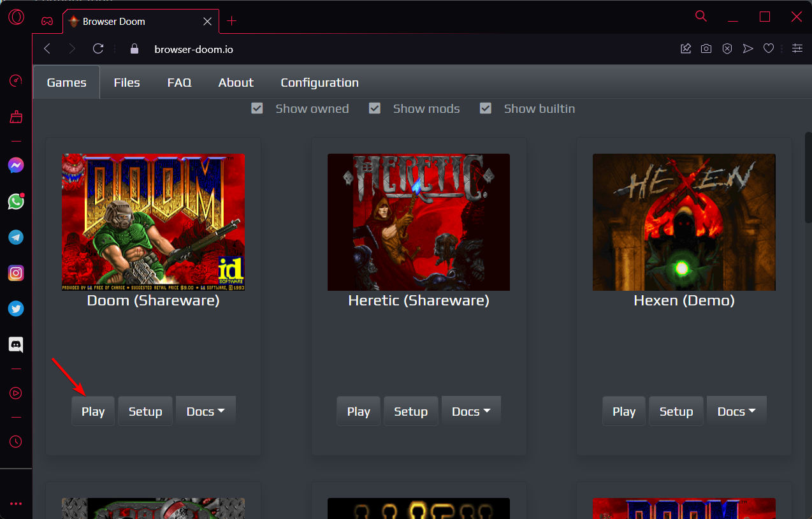
Task: Click the Heretic (Shareware) title text
Action: click(x=419, y=300)
